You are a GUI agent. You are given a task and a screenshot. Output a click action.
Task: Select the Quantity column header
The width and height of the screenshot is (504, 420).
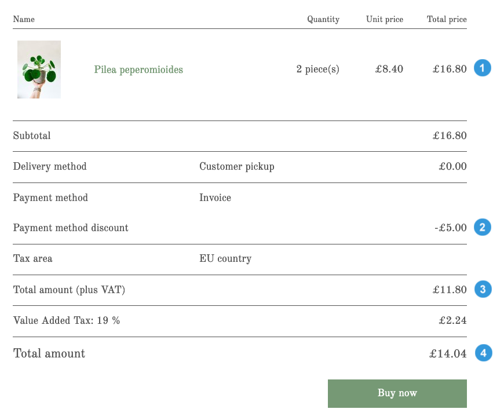click(x=323, y=19)
